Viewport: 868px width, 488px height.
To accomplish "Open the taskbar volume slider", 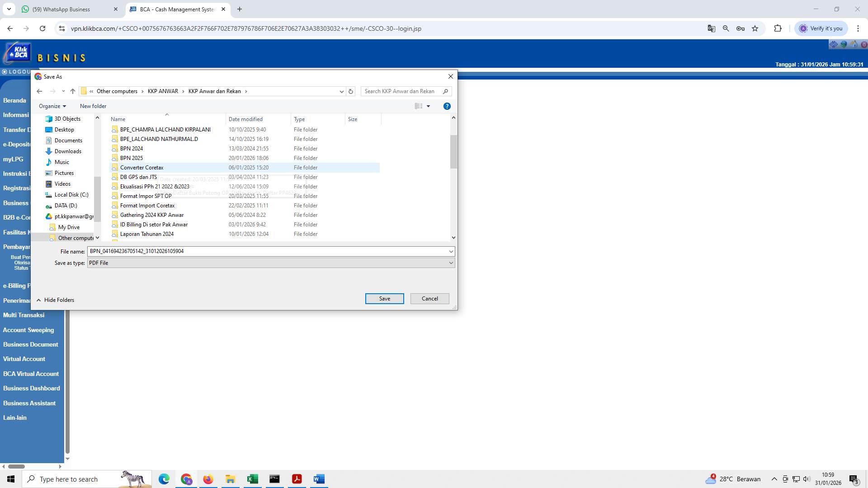I will point(807,479).
